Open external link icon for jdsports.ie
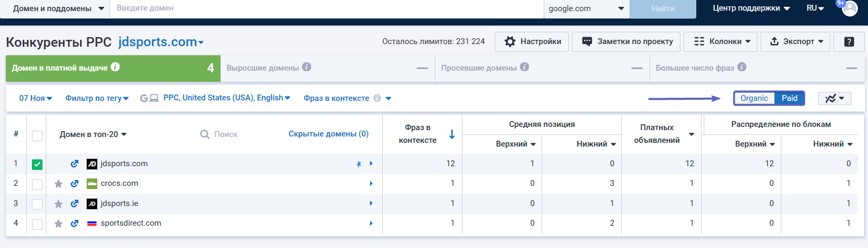 74,203
